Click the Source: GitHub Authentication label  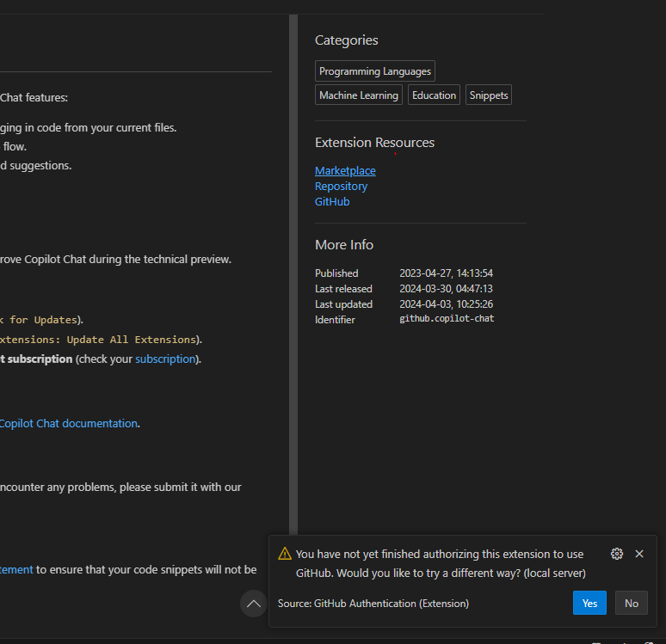click(373, 604)
